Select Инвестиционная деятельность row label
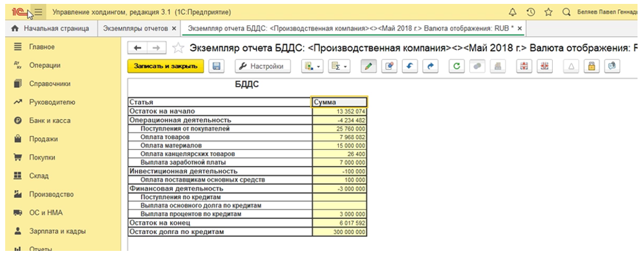Screen dimensions: 644x258 (x=220, y=171)
